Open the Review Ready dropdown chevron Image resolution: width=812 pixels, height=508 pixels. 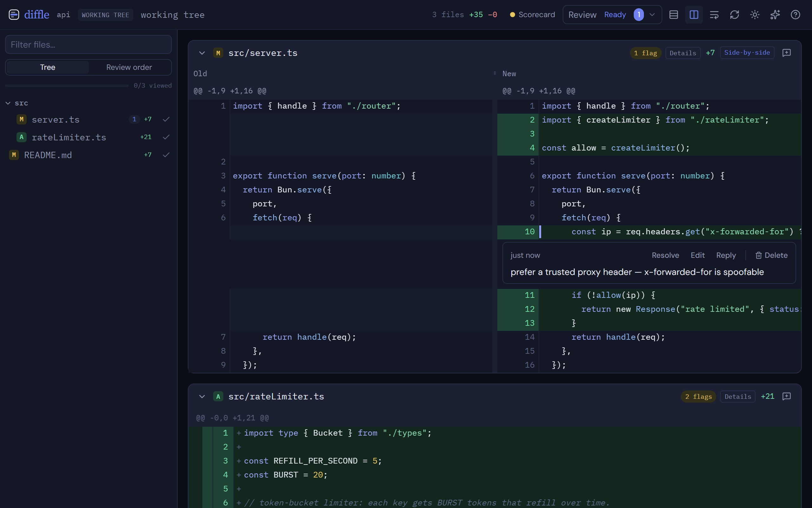pos(652,15)
